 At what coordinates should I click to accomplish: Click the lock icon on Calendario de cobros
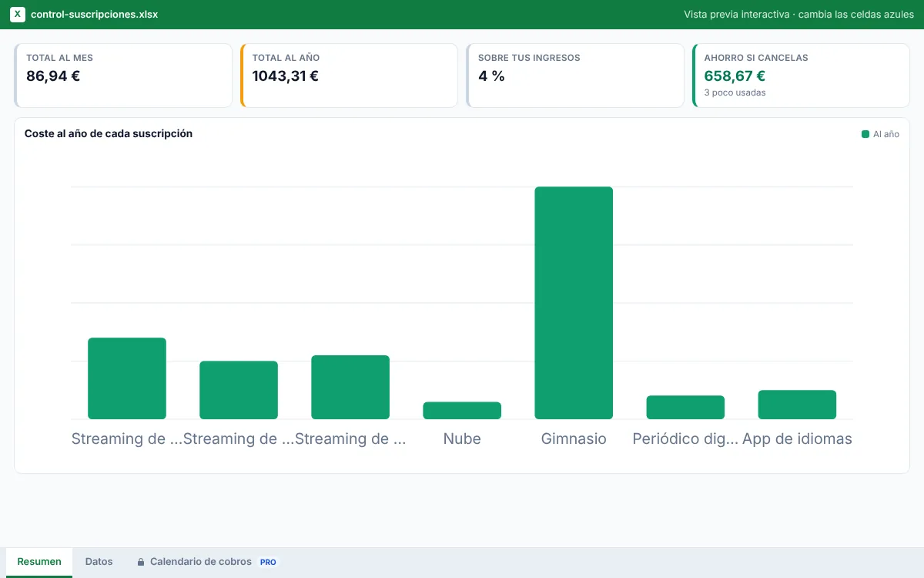pos(141,562)
